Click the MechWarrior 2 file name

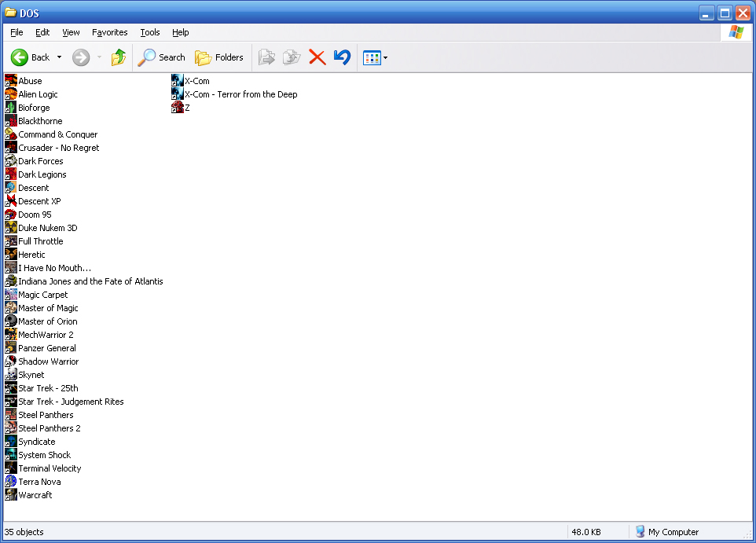(x=46, y=335)
